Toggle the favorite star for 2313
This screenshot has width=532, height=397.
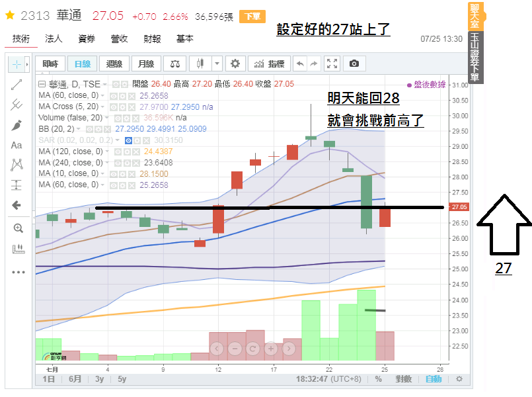point(10,15)
